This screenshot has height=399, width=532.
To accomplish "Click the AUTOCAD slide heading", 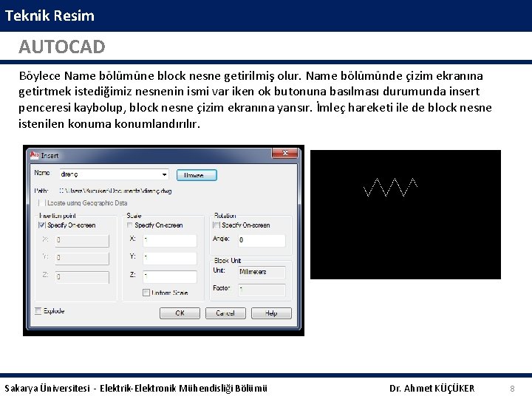I will 62,47.
